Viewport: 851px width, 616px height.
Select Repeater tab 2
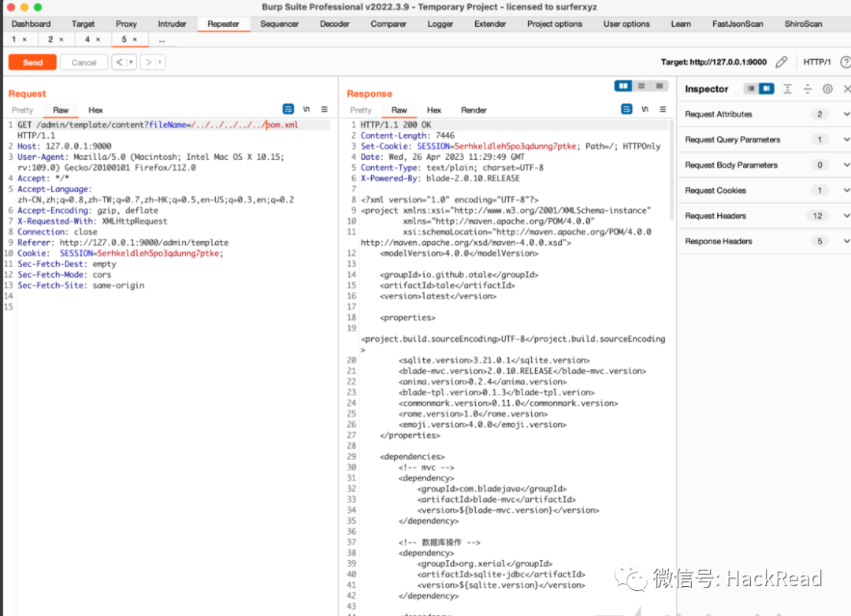point(50,39)
